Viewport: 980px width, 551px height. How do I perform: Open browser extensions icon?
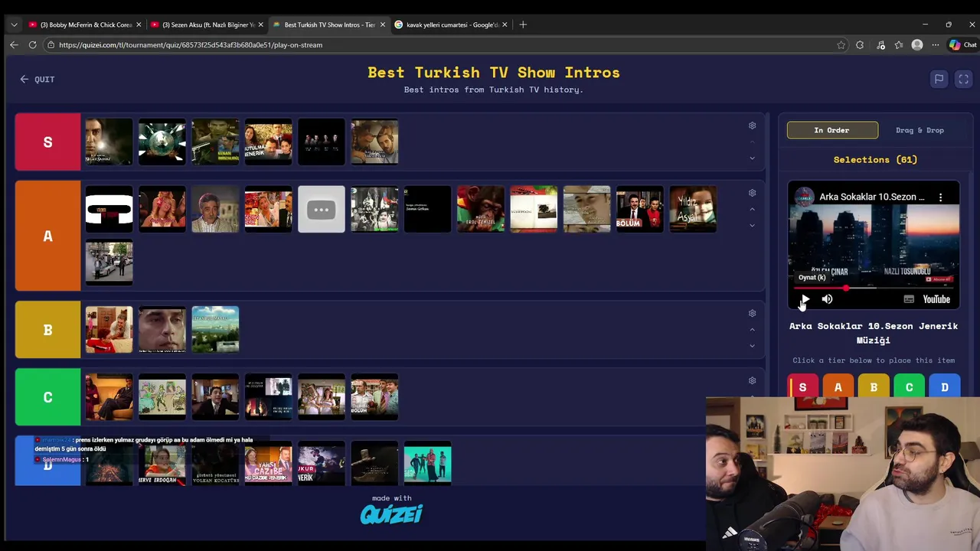tap(860, 45)
